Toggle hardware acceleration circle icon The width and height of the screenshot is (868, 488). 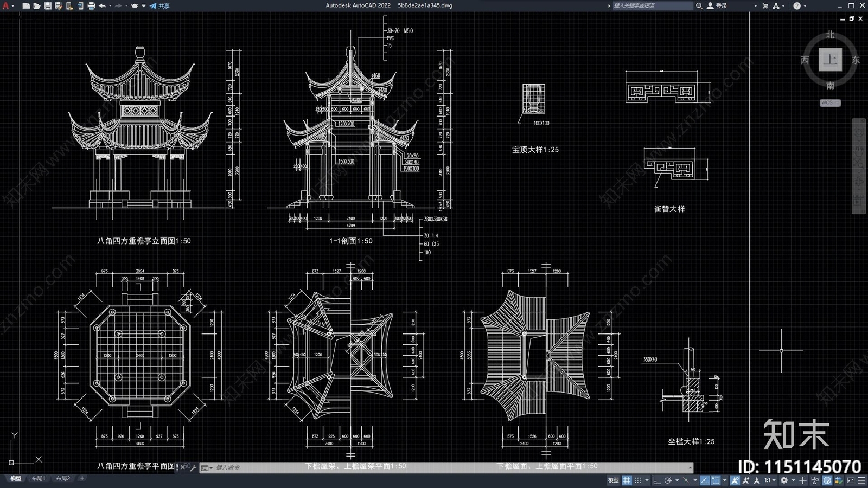tap(827, 480)
